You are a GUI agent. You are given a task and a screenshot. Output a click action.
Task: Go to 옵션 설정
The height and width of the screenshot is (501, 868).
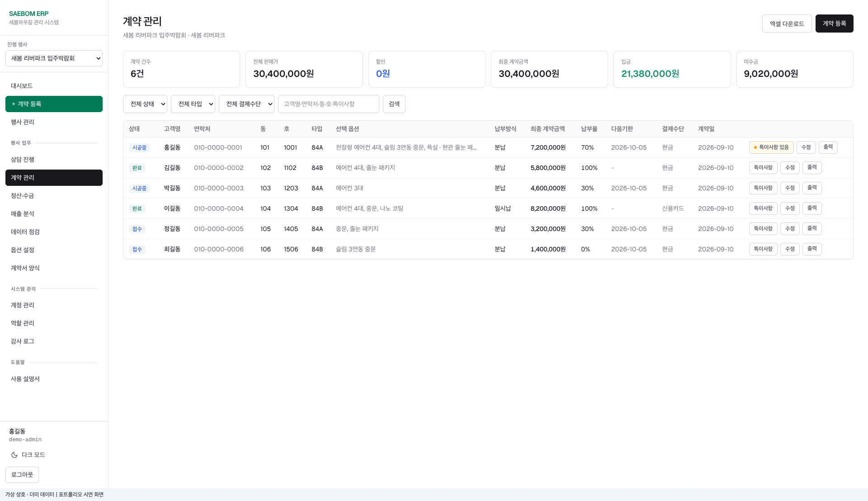pos(54,250)
